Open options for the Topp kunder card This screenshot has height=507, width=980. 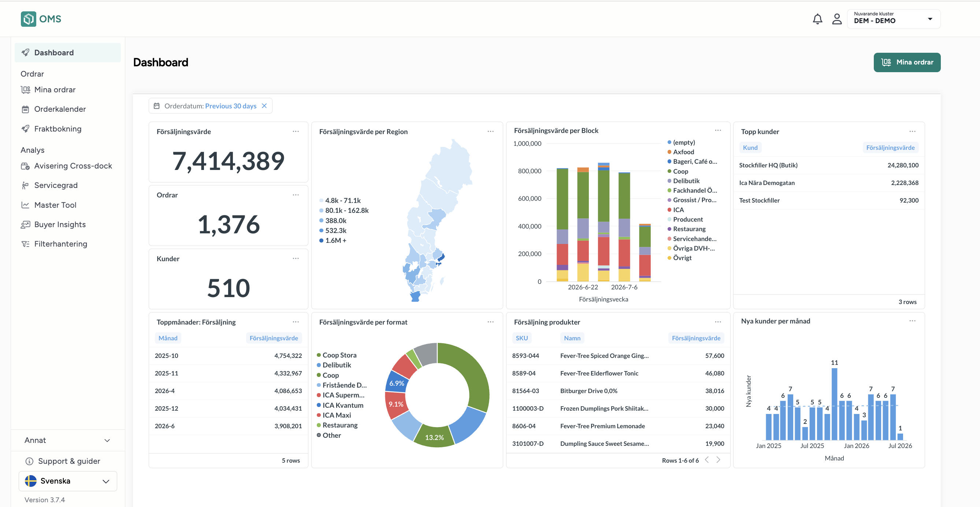912,131
